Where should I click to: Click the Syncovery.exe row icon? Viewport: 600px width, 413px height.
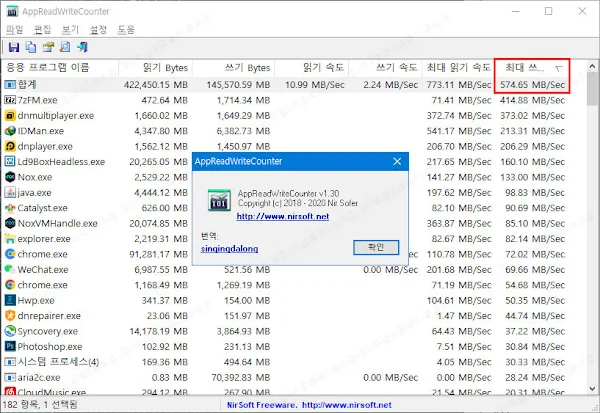10,331
